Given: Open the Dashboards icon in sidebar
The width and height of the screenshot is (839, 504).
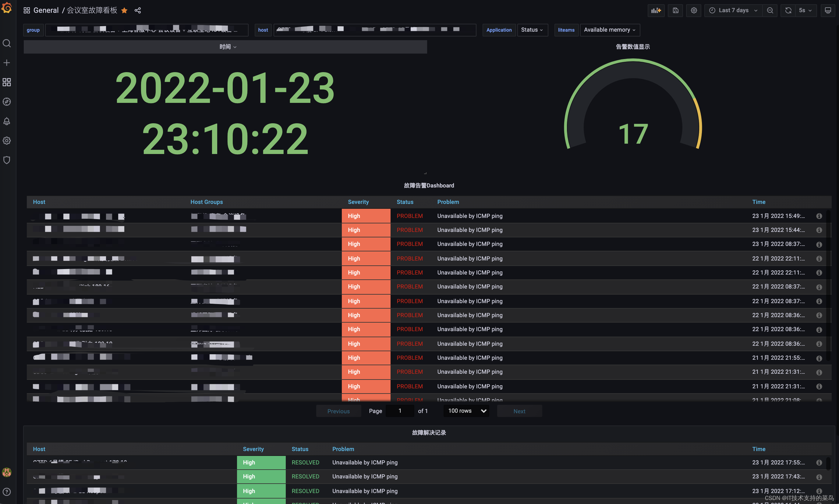Looking at the screenshot, I should pos(6,82).
